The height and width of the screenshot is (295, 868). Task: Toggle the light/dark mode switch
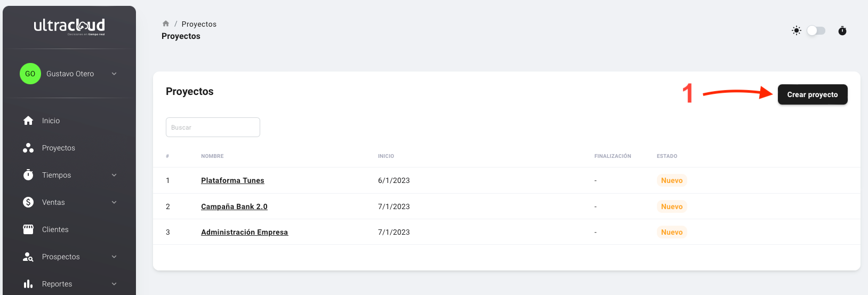(x=816, y=30)
